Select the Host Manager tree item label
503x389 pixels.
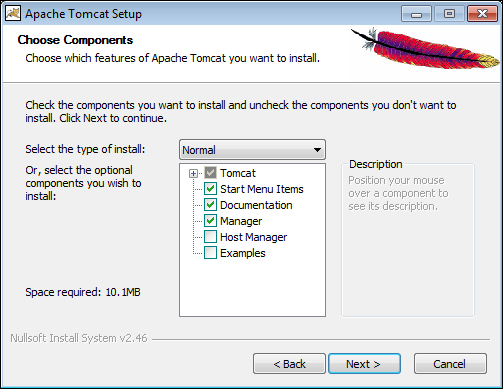click(253, 237)
